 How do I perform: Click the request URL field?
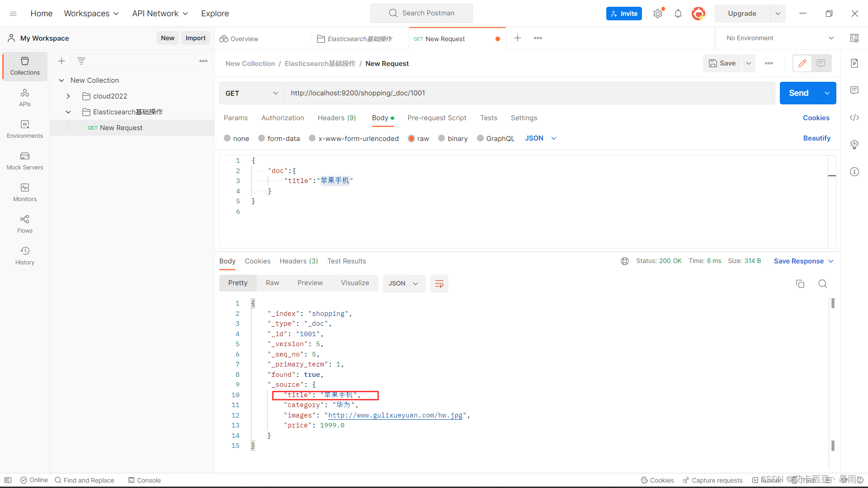[x=530, y=93]
